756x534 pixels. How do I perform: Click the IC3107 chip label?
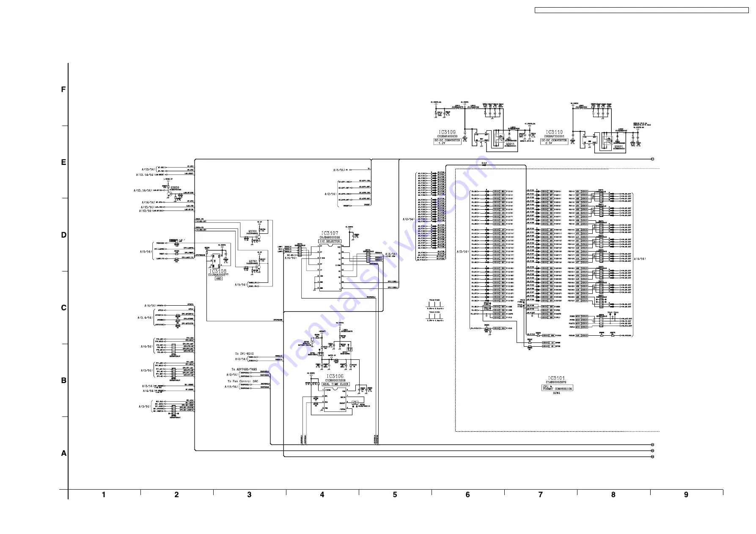pos(330,233)
